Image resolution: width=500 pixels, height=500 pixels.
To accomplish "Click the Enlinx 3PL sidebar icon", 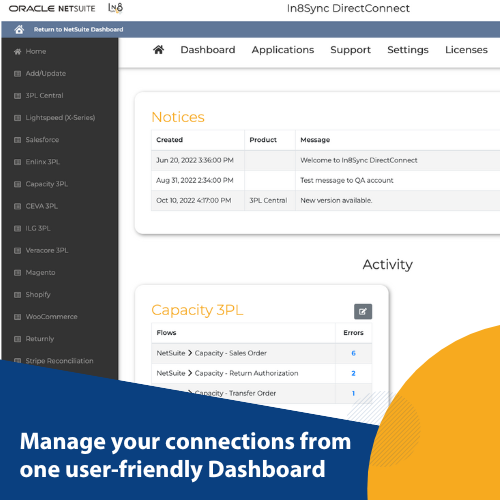I will pos(17,162).
